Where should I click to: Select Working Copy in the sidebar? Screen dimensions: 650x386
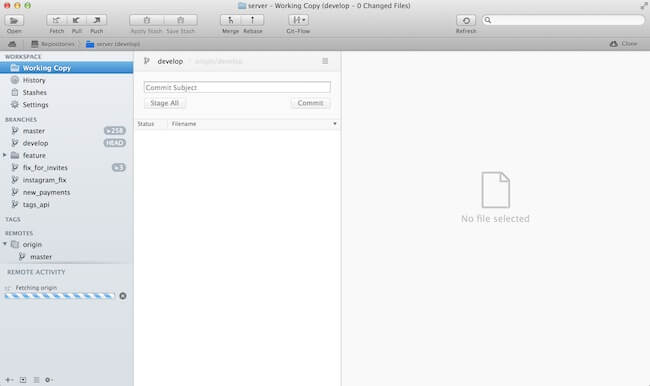66,68
